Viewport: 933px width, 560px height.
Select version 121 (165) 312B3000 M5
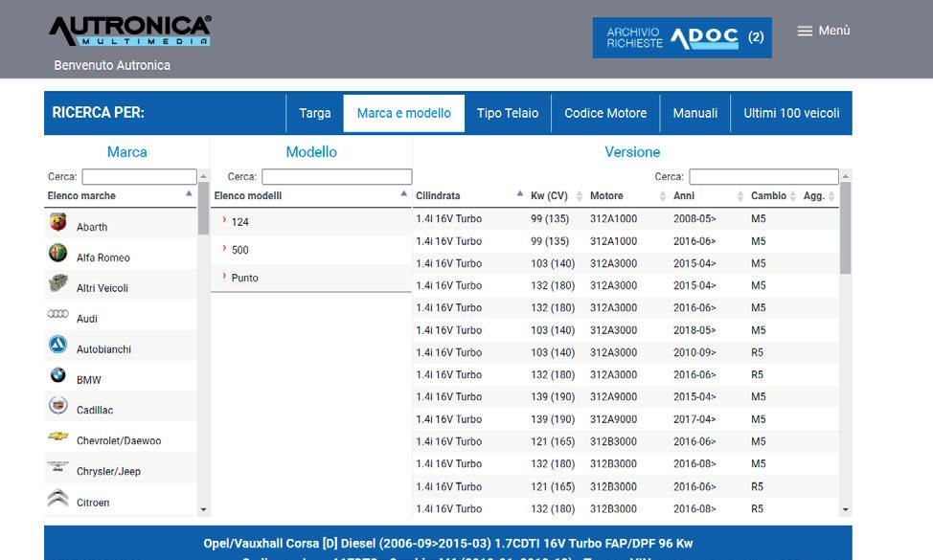tap(626, 441)
